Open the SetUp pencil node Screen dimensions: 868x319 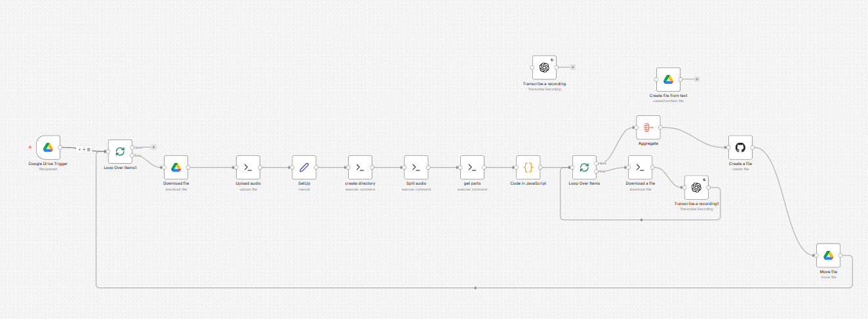pos(304,168)
